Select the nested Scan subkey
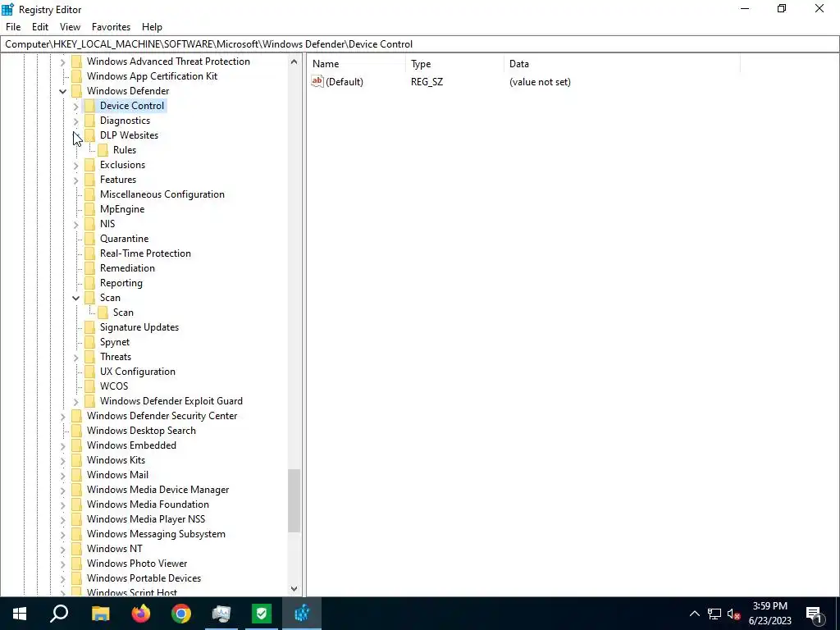Image resolution: width=840 pixels, height=630 pixels. pyautogui.click(x=123, y=313)
